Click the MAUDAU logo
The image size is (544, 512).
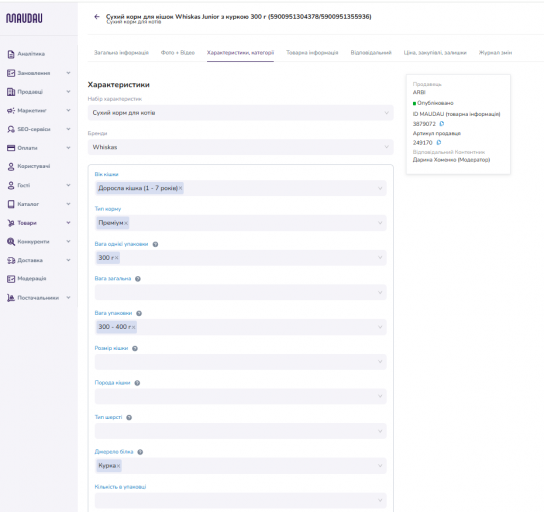click(24, 18)
